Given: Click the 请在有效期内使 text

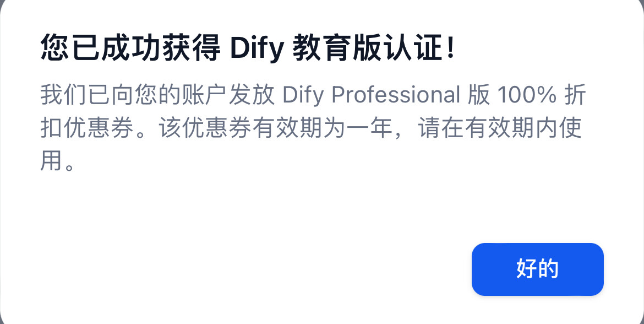Looking at the screenshot, I should [500, 128].
